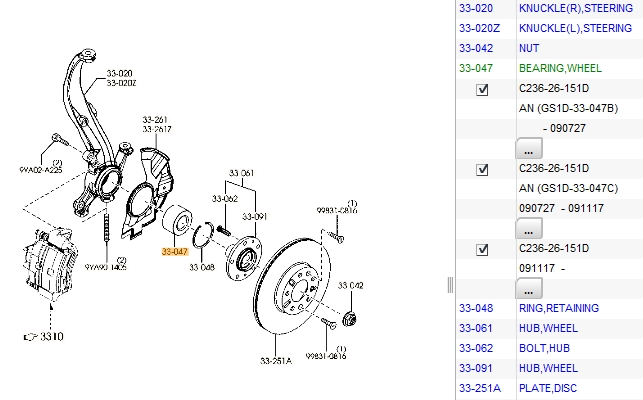Click the BEARING,WHEEL green text in the list

coord(562,68)
